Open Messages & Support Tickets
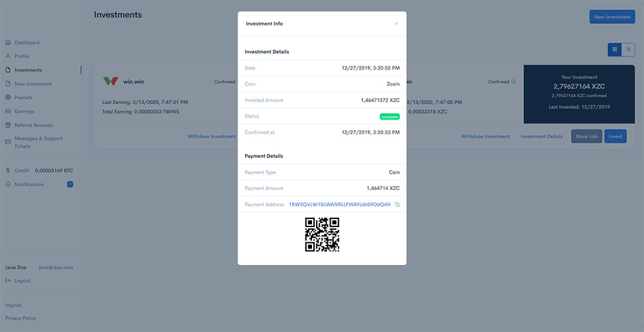Screen dimensions: 644x332 click(x=38, y=142)
